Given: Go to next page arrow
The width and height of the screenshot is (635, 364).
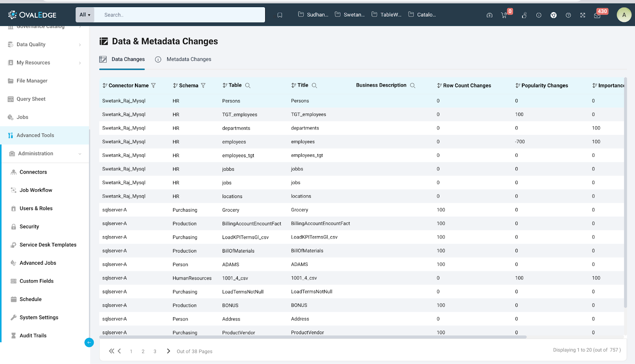Looking at the screenshot, I should [168, 351].
